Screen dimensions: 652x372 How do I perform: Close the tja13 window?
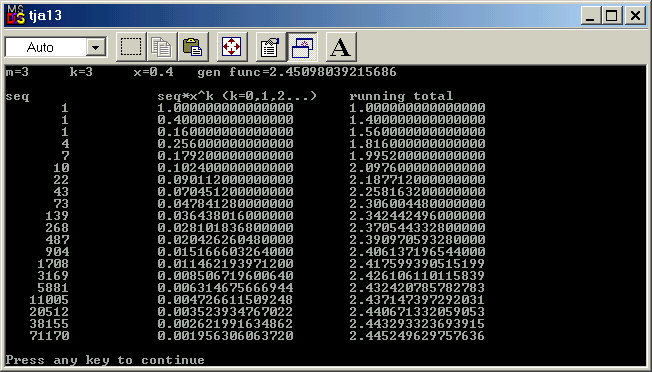(635, 16)
